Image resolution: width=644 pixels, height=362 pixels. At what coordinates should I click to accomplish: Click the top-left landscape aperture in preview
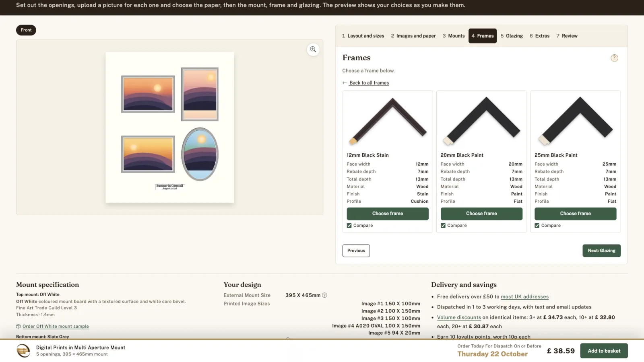[x=148, y=94]
